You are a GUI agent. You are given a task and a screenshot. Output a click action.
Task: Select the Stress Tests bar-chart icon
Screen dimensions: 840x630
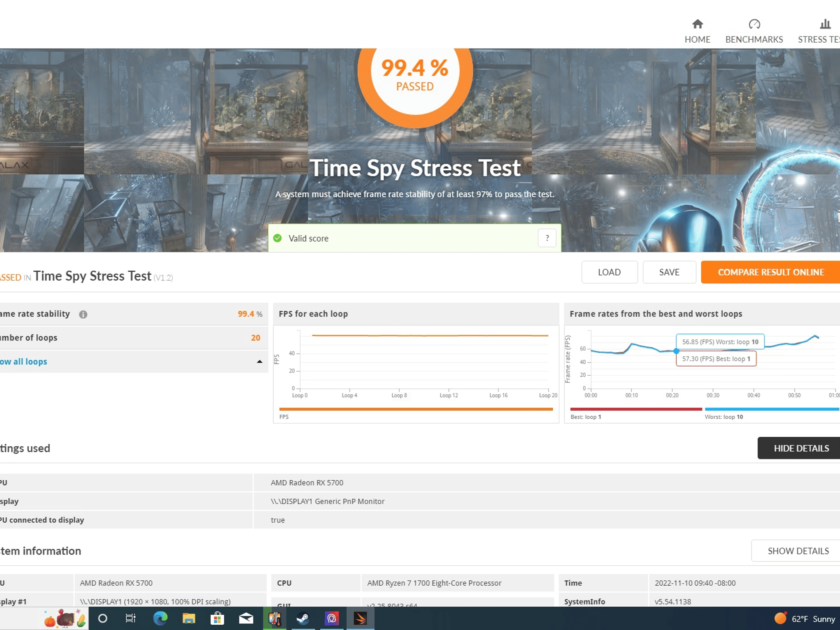[825, 24]
